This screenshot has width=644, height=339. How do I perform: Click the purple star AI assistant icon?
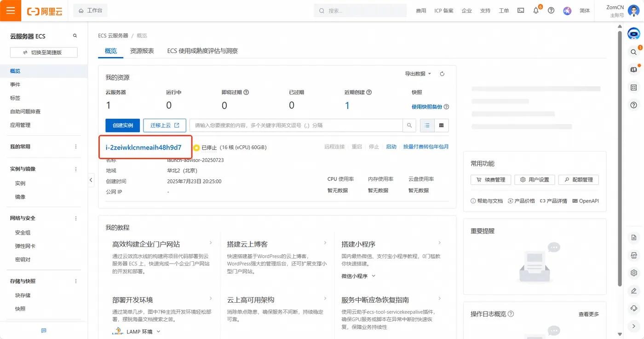point(567,11)
